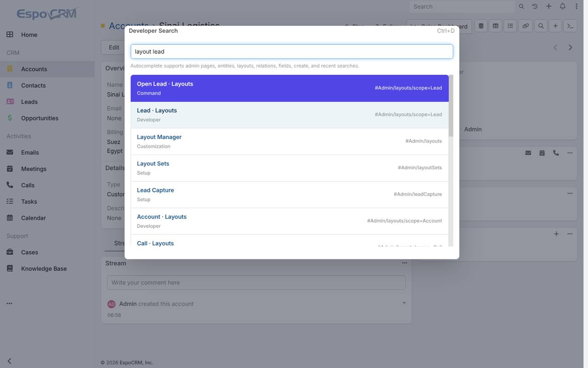Click the bulleted list developer toolbar icon
The height and width of the screenshot is (368, 588).
[x=510, y=26]
